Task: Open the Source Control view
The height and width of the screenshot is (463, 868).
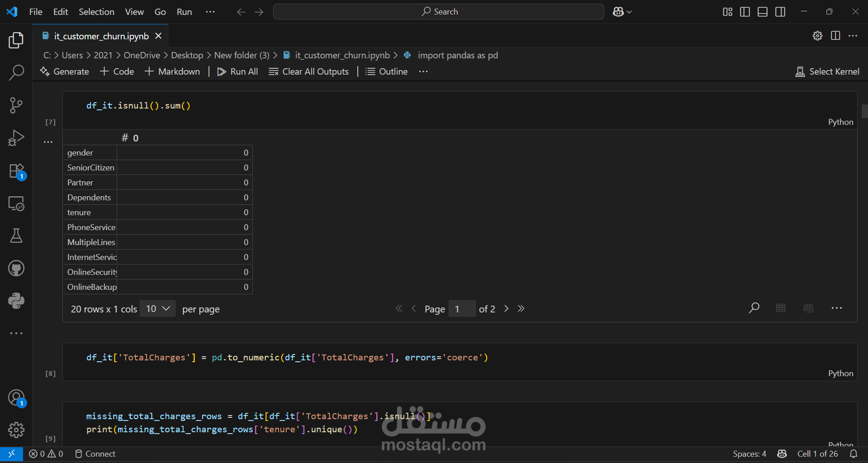Action: (x=16, y=105)
